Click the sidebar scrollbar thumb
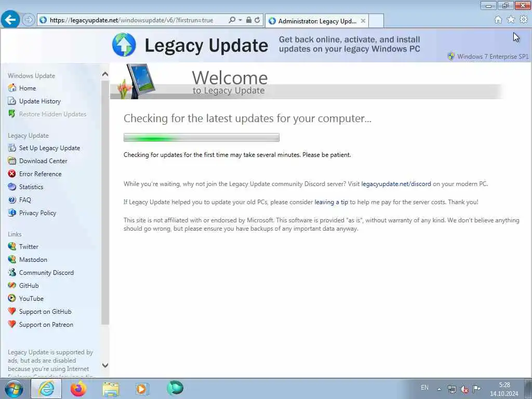This screenshot has width=532, height=399. (x=105, y=203)
